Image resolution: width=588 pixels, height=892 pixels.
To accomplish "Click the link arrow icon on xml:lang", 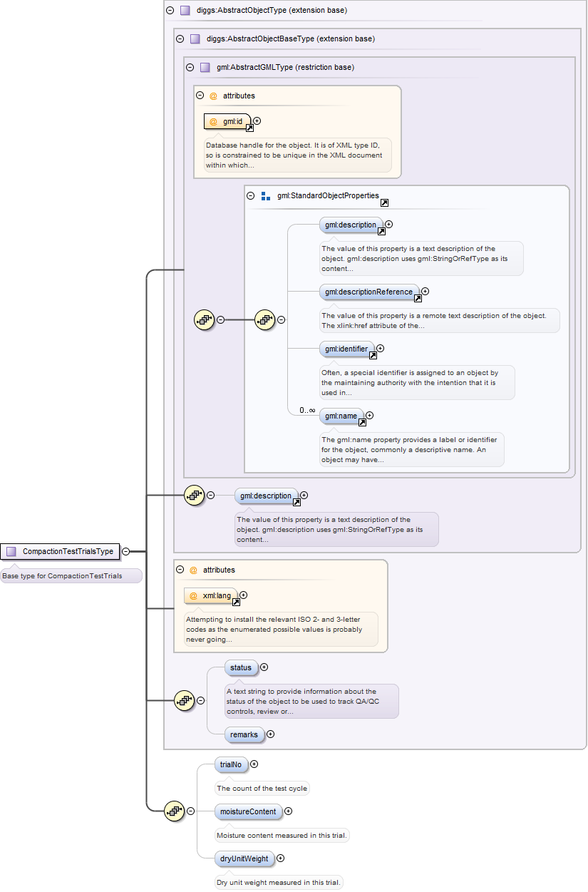I will (x=237, y=602).
